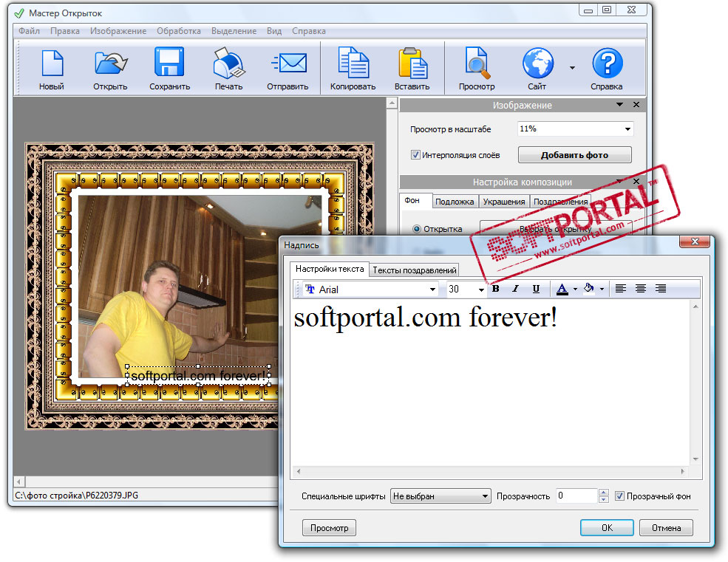The width and height of the screenshot is (728, 562).
Task: Click the Сайт globe icon
Action: 537,63
